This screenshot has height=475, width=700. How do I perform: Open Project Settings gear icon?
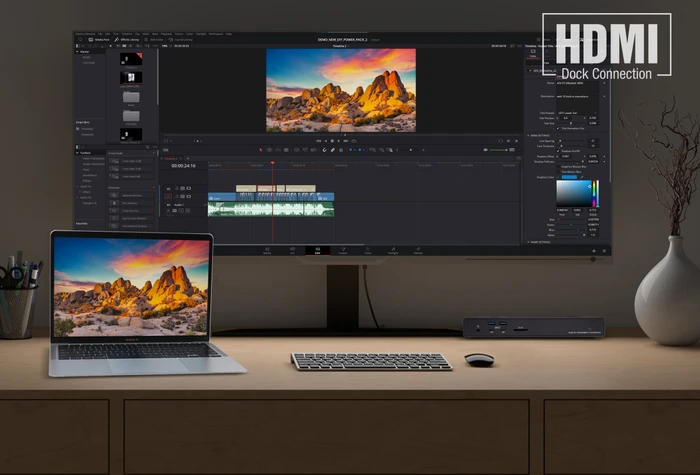tap(604, 251)
